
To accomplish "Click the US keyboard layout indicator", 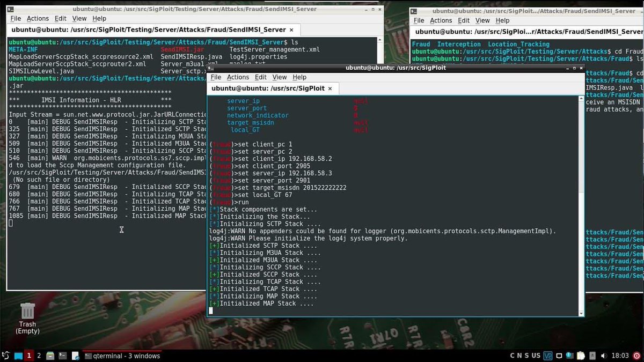I will click(536, 356).
